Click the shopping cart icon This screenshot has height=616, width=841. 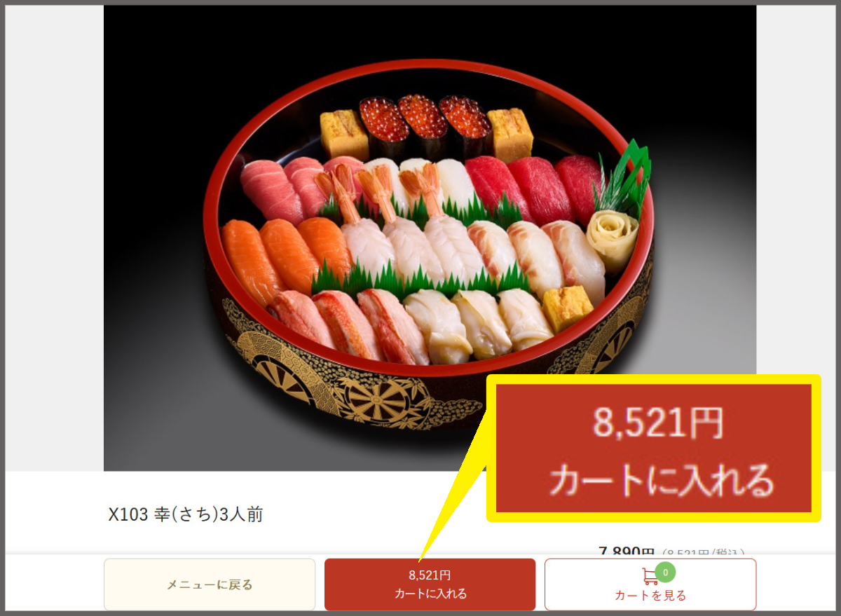click(x=650, y=577)
